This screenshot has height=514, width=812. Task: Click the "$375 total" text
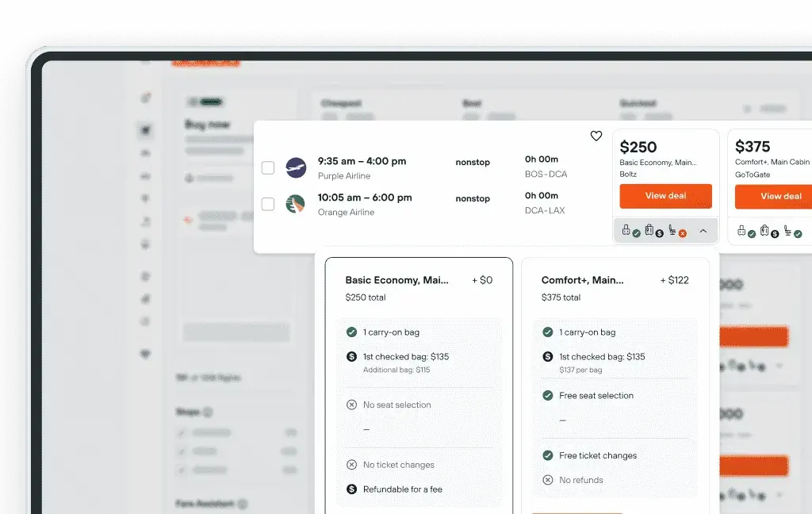(x=561, y=297)
